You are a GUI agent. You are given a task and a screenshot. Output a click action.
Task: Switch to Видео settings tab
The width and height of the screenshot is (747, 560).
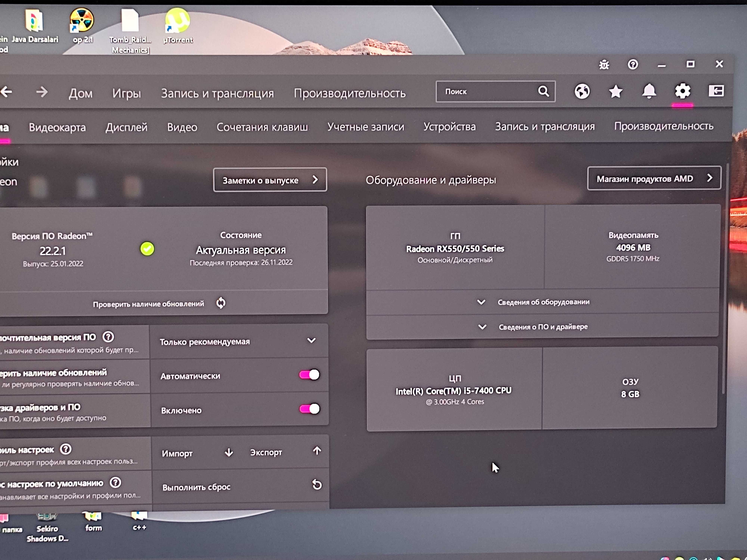click(182, 127)
